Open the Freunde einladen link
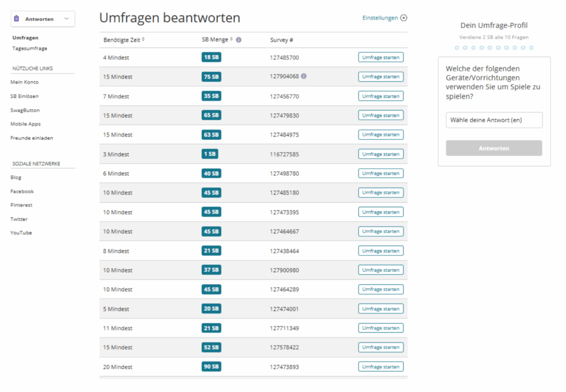This screenshot has width=566, height=392. pyautogui.click(x=32, y=138)
